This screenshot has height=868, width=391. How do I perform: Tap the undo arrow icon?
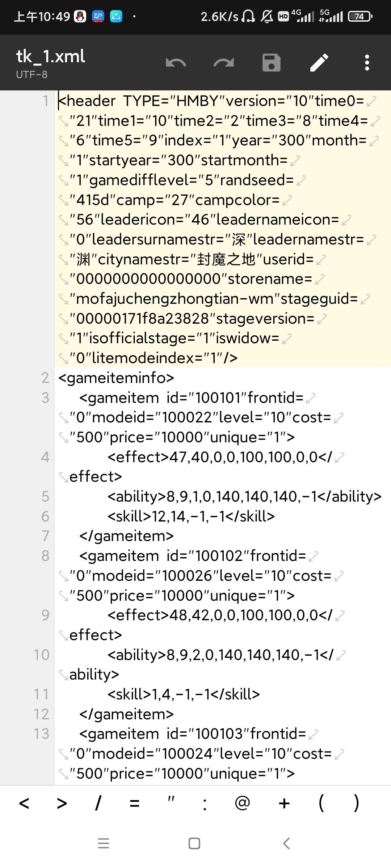[176, 63]
